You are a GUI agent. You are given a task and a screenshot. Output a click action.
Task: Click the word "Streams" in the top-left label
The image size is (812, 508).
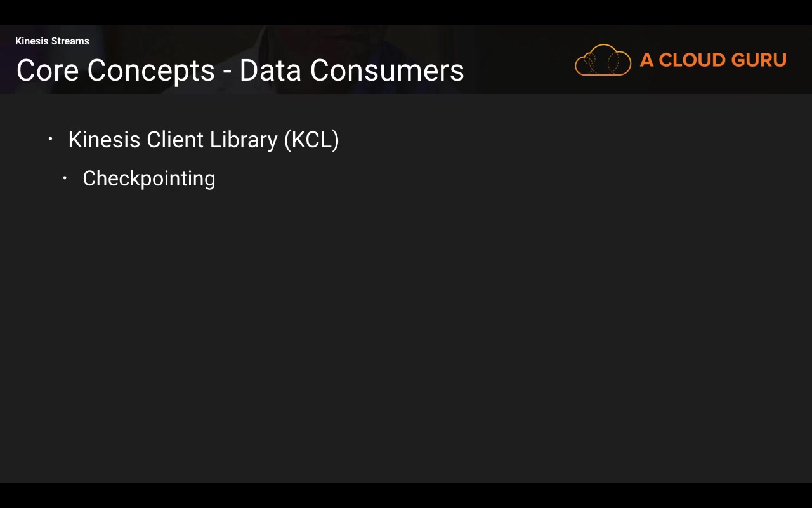70,41
